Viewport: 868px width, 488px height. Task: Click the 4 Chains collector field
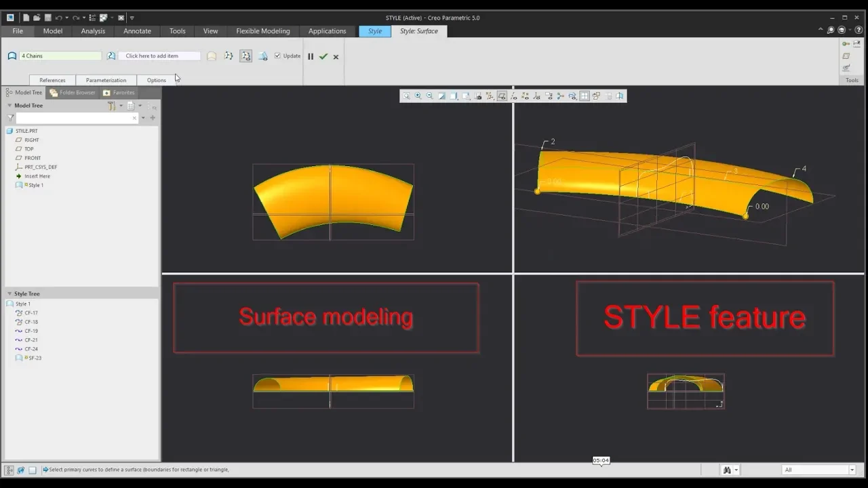pos(60,56)
